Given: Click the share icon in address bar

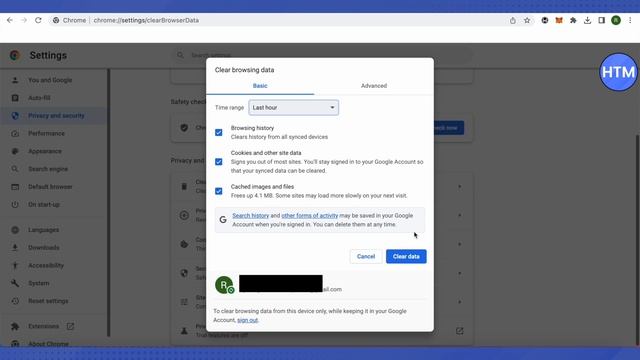Looking at the screenshot, I should [x=513, y=20].
